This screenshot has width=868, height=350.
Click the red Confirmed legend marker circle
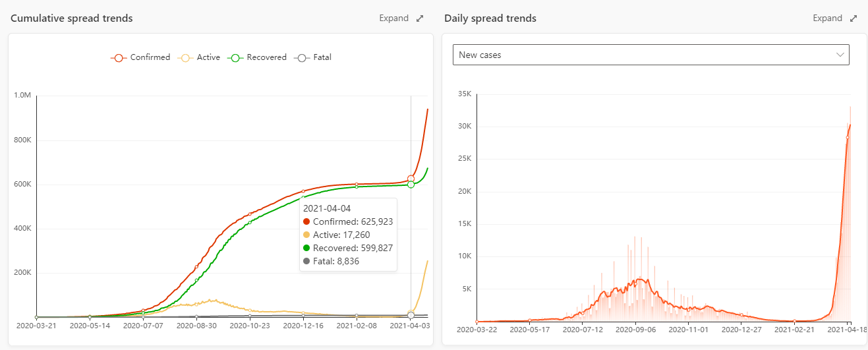tap(119, 58)
